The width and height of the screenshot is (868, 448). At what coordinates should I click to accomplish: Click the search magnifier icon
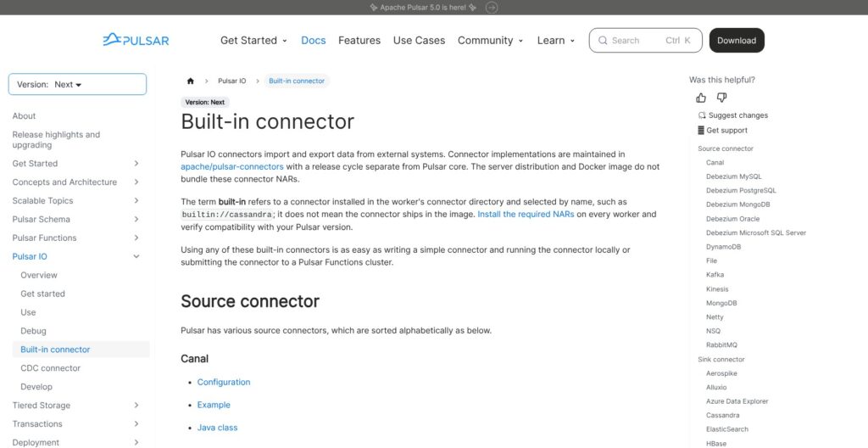603,41
